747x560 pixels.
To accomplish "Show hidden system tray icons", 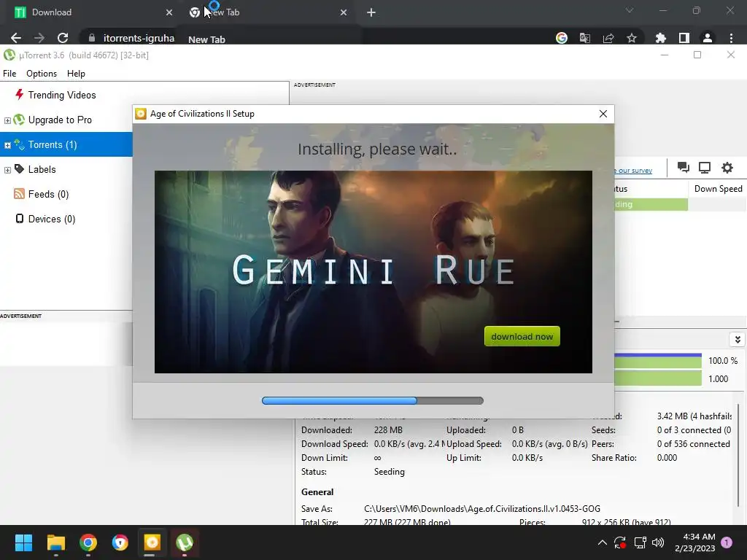I will pos(602,542).
